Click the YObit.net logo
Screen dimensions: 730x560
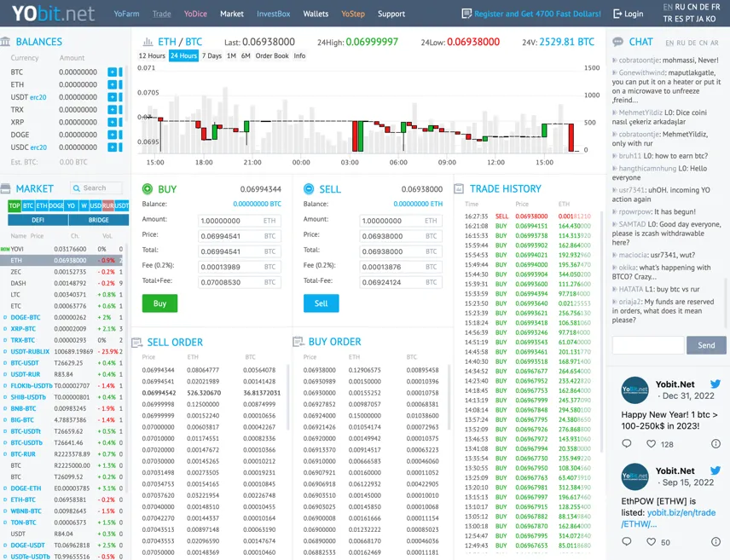tap(53, 14)
